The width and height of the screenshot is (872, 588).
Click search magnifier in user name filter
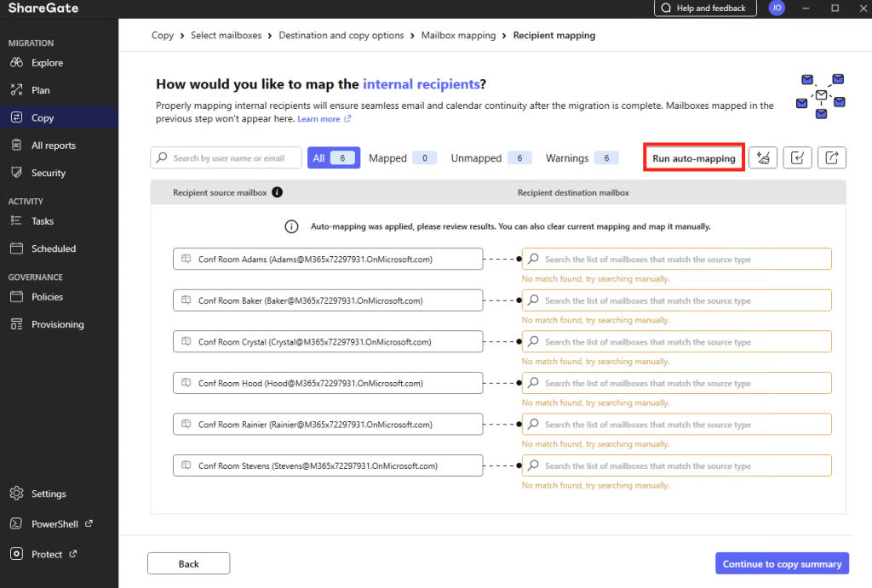(162, 157)
